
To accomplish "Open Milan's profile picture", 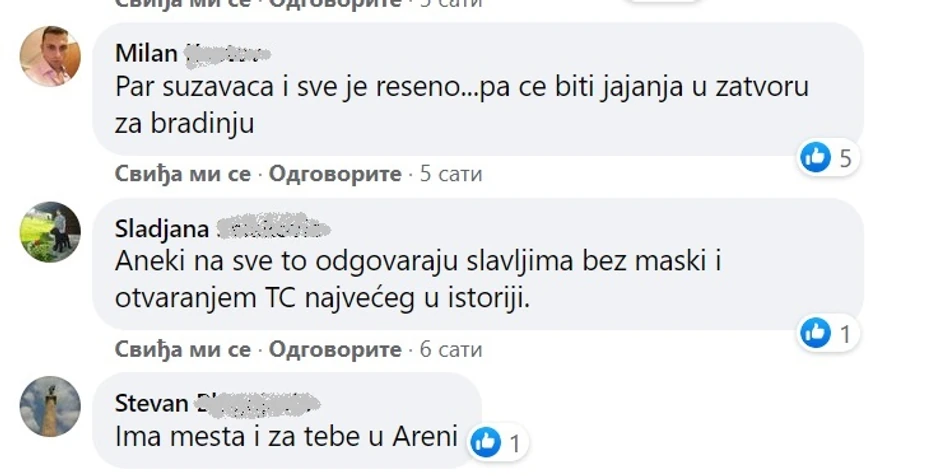I will click(x=50, y=55).
